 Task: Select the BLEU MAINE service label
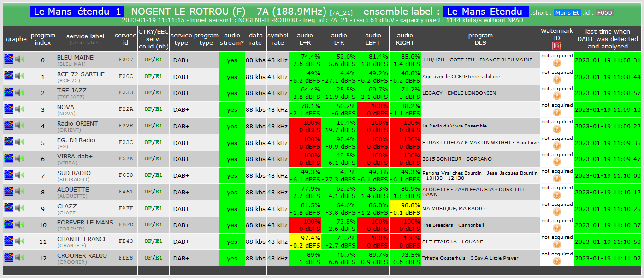75,57
